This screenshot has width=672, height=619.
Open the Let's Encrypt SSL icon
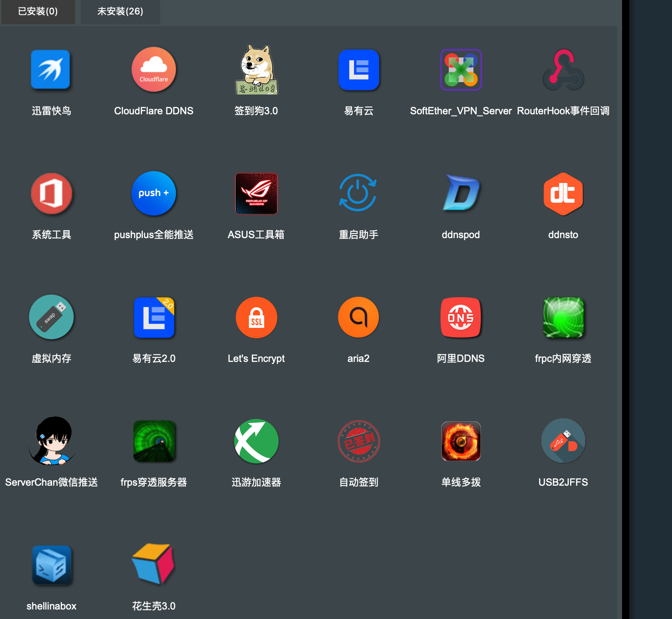tap(256, 317)
